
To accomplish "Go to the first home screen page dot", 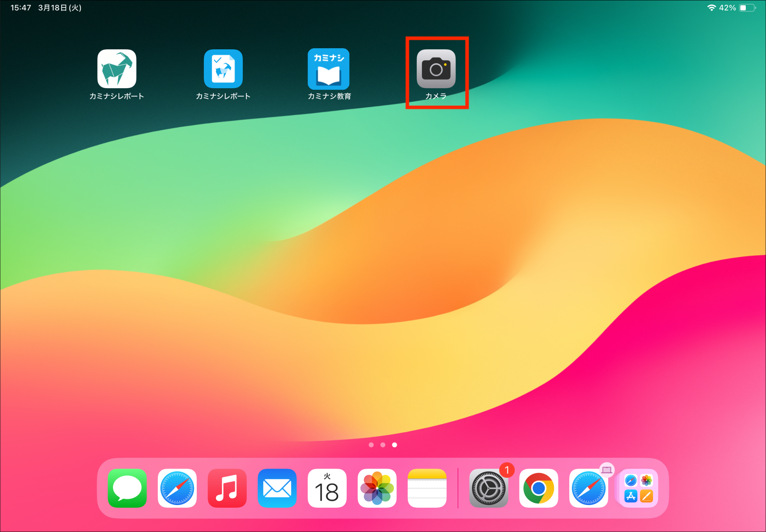I will (x=371, y=445).
